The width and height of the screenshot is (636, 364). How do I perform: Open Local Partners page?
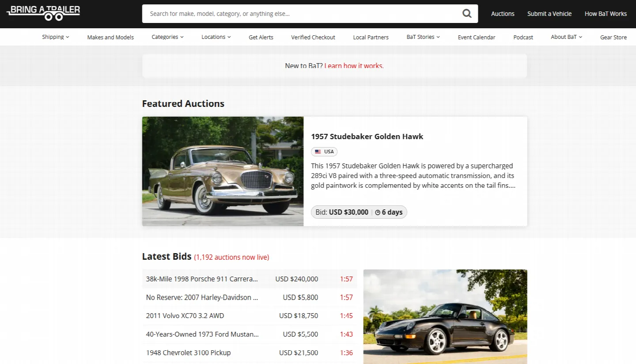click(371, 37)
